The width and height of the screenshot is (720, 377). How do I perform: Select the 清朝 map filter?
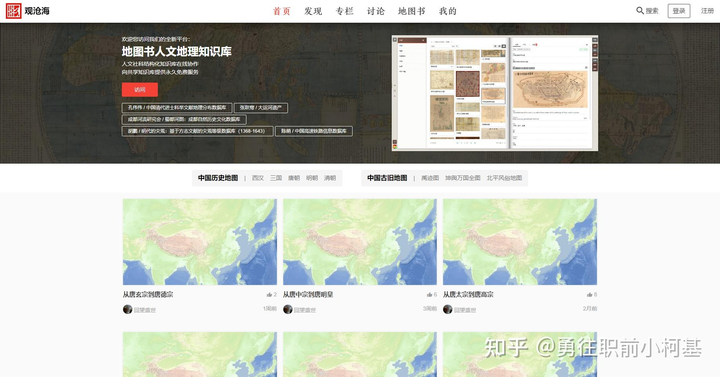pos(330,178)
